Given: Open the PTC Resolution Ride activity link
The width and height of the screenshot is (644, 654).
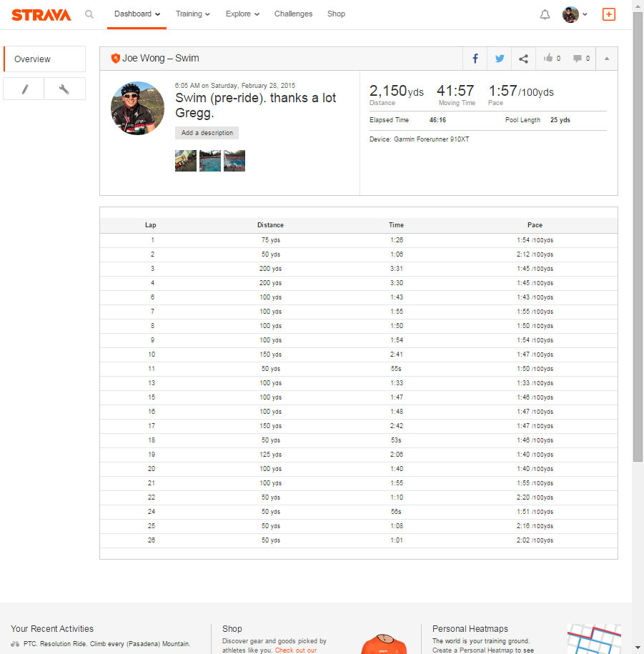Looking at the screenshot, I should [x=106, y=643].
